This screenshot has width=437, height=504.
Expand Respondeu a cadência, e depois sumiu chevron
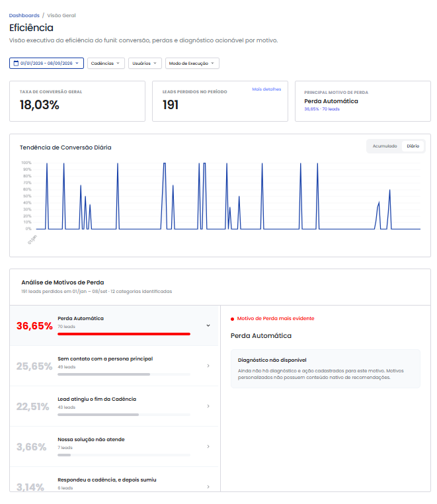tap(208, 487)
